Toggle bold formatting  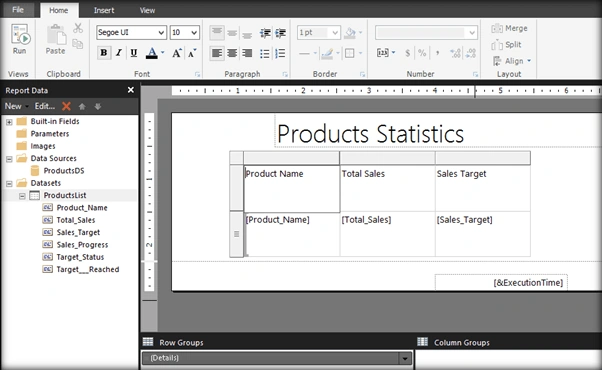pos(104,53)
